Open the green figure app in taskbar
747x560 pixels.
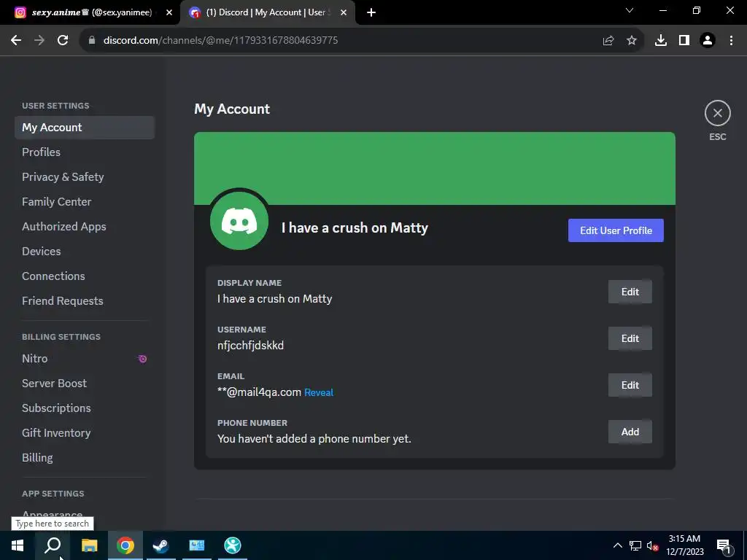coord(233,545)
